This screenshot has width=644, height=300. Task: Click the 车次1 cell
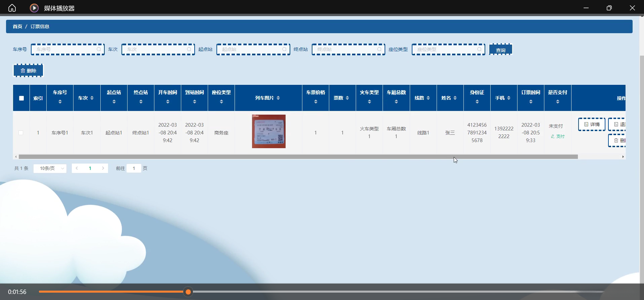87,133
